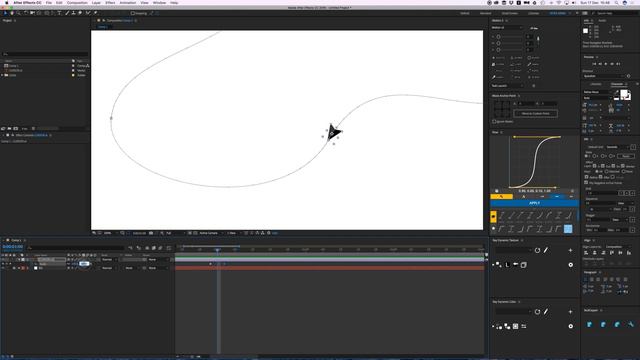
Task: Click the white fill color swatch in Character
Action: (x=624, y=94)
